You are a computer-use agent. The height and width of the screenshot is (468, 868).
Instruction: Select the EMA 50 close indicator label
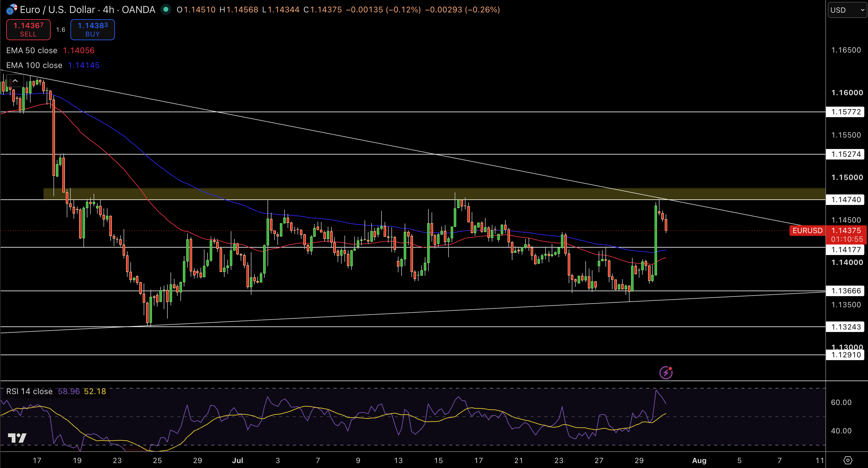(32, 51)
